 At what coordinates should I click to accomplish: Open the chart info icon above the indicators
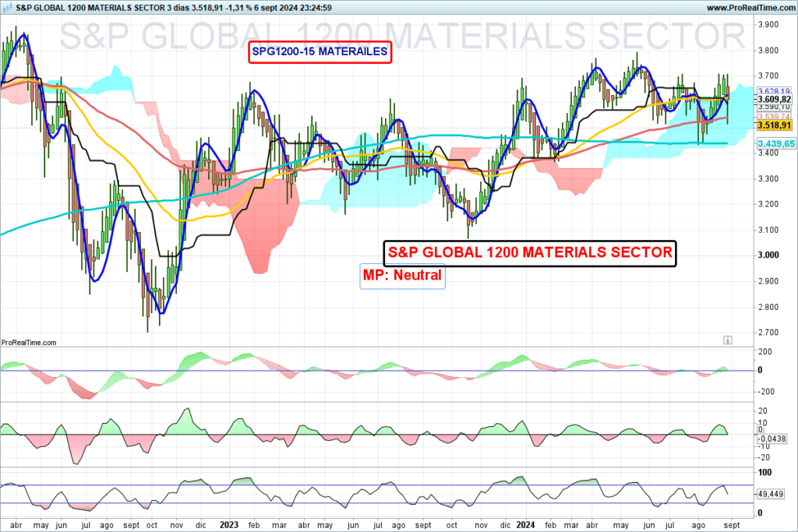click(728, 340)
